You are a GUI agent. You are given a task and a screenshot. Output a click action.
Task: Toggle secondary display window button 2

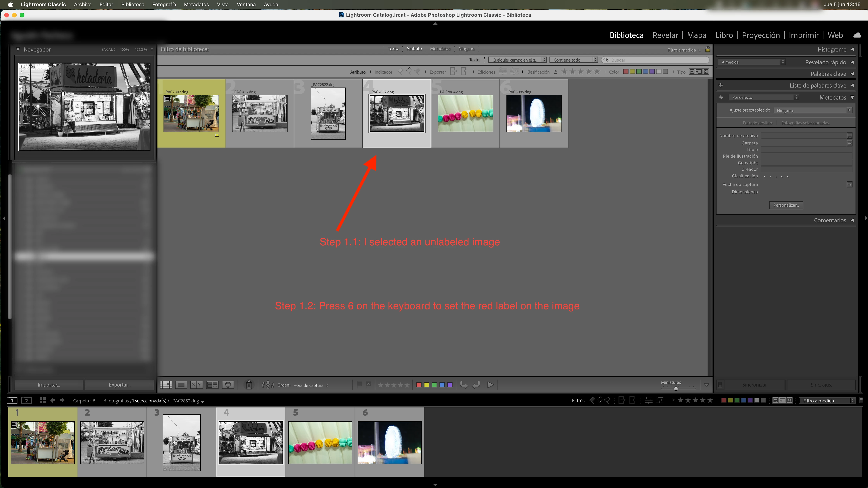26,400
